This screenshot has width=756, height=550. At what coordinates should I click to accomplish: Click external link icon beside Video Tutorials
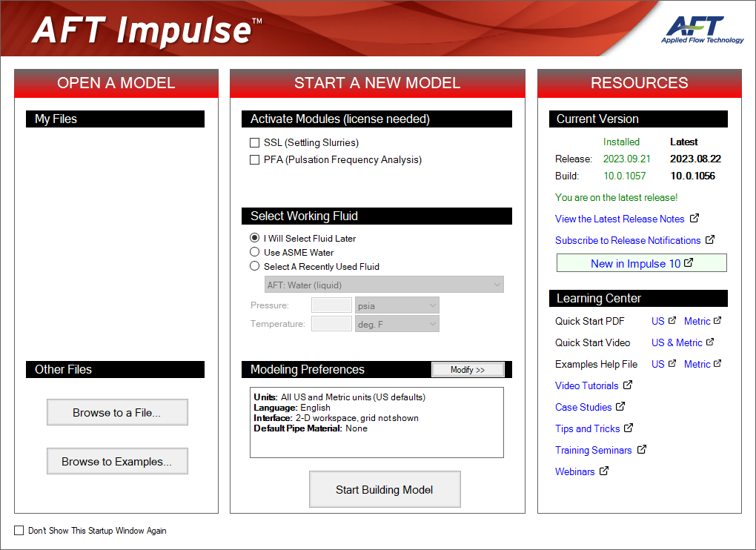[x=628, y=385]
